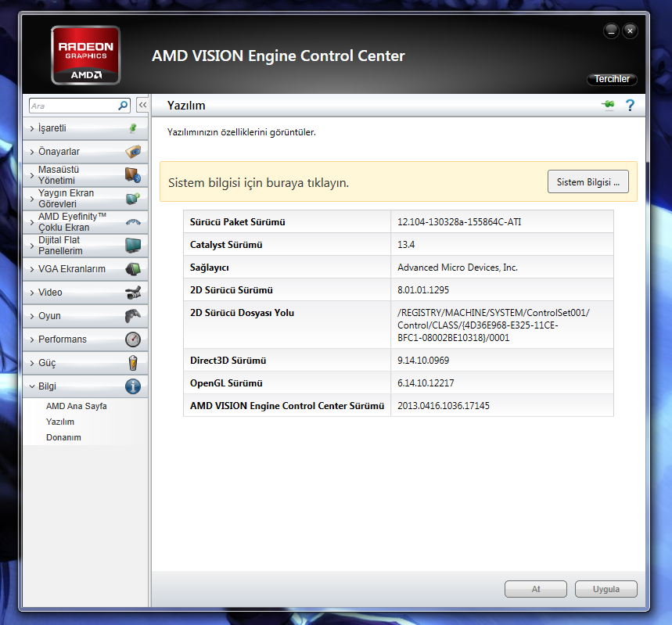Click the At discard button
The height and width of the screenshot is (625, 672).
click(536, 589)
